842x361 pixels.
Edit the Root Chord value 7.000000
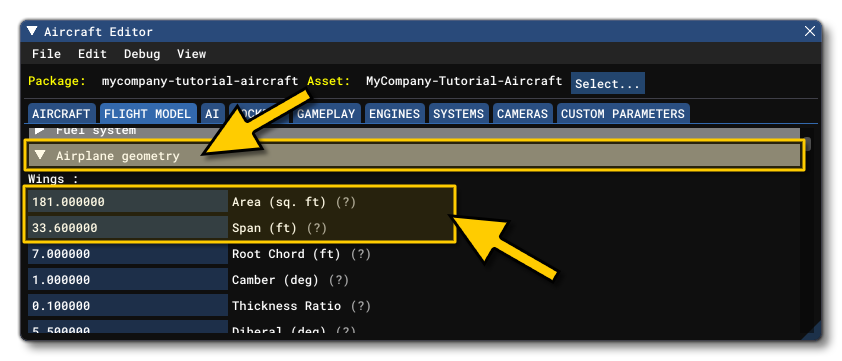[128, 254]
